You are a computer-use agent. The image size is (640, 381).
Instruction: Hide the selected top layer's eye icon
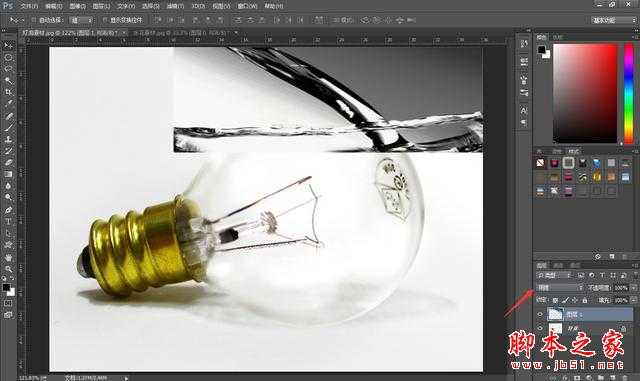540,314
